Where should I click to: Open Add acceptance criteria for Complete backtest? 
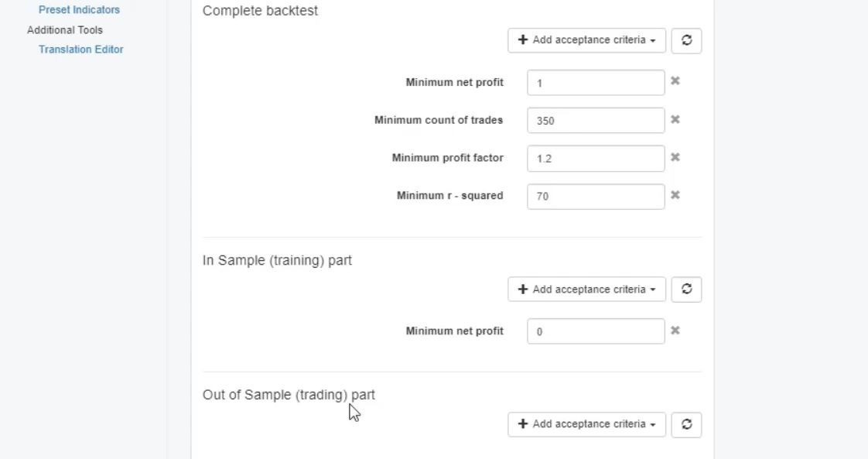[586, 40]
